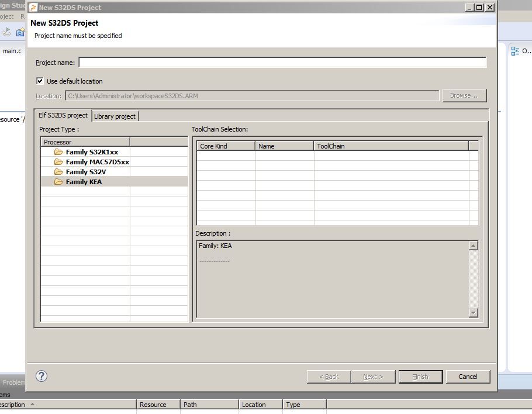This screenshot has height=414, width=532.
Task: Select Family S32V processor row
Action: coord(114,172)
